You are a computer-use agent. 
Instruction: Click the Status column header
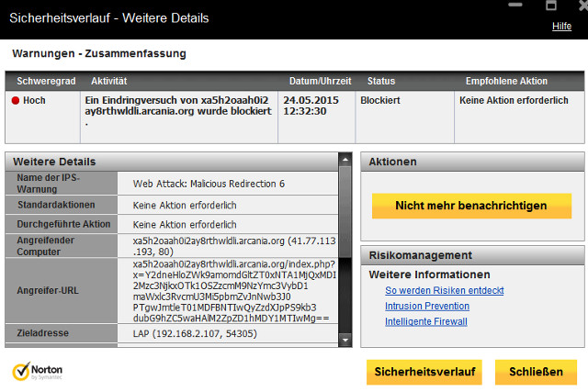[x=380, y=81]
